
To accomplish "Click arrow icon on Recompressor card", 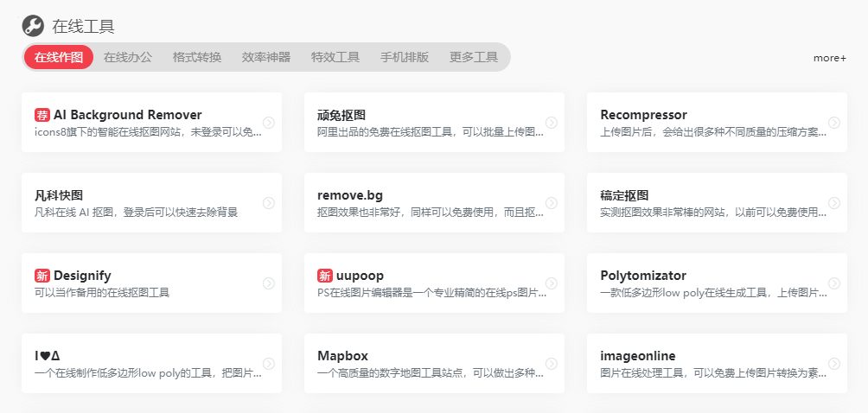I will (x=834, y=122).
